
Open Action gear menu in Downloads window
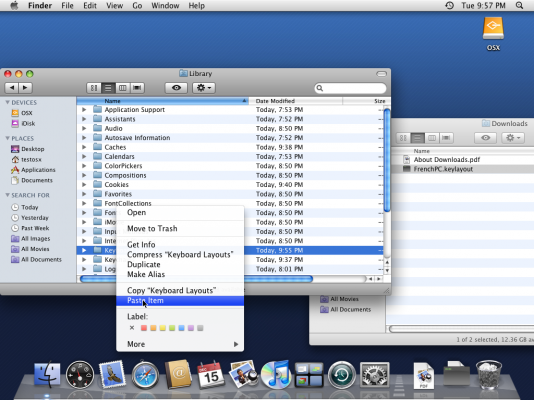(513, 138)
